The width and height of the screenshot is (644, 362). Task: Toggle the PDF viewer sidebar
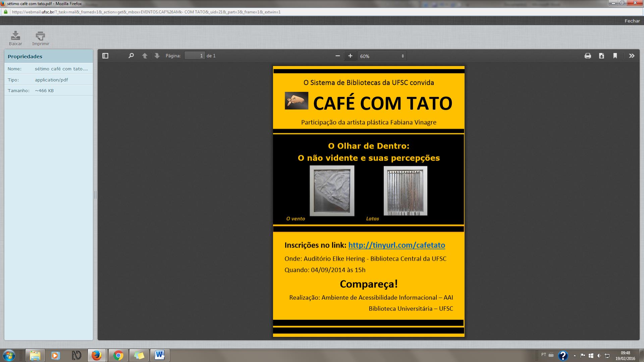(105, 56)
